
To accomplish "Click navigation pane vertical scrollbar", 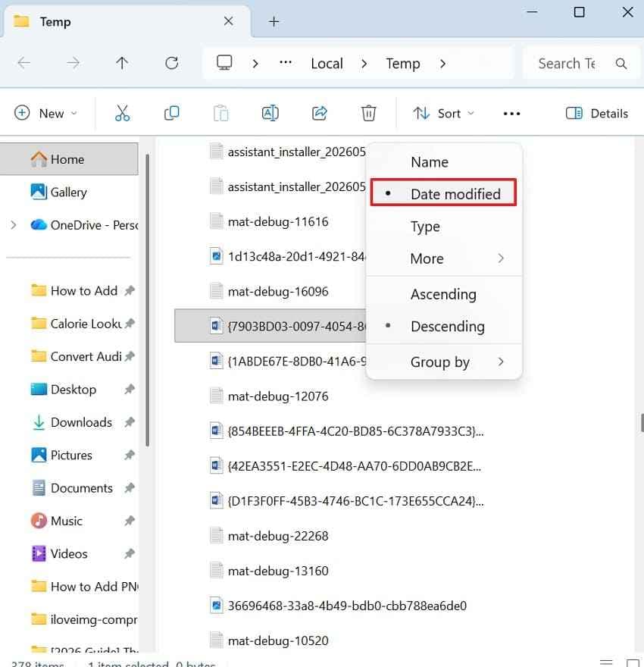I will tap(147, 300).
